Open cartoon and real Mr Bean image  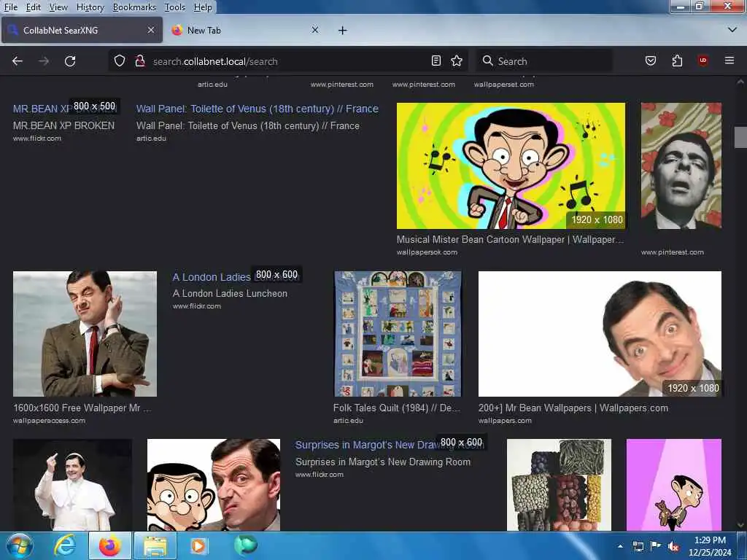(x=214, y=485)
